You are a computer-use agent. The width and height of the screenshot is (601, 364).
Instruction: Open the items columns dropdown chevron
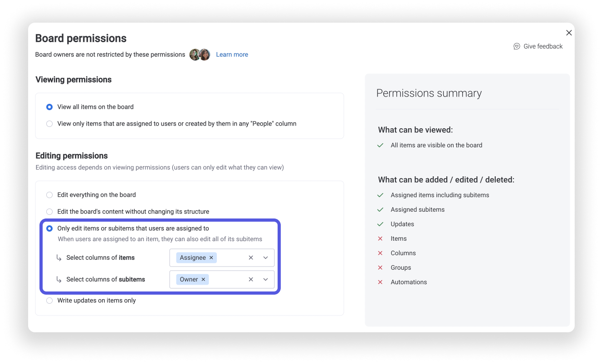266,257
